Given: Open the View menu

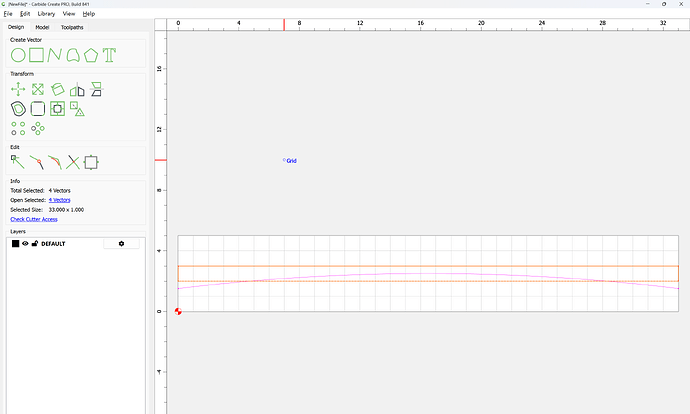Looking at the screenshot, I should click(69, 14).
